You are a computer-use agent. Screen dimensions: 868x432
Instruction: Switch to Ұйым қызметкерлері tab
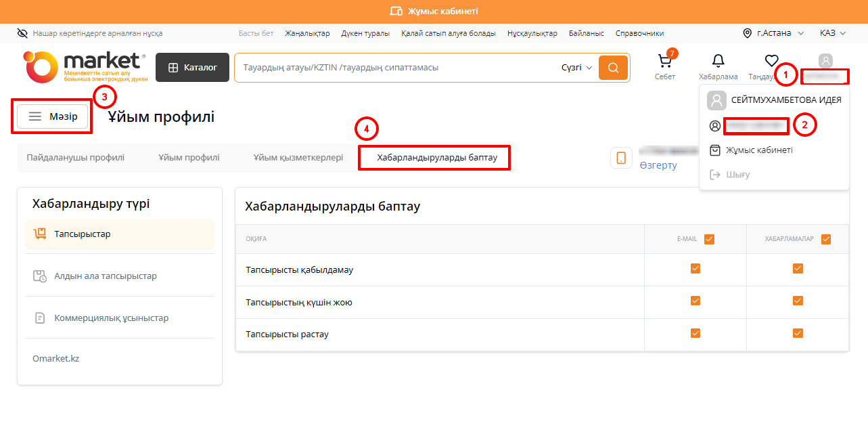point(298,158)
